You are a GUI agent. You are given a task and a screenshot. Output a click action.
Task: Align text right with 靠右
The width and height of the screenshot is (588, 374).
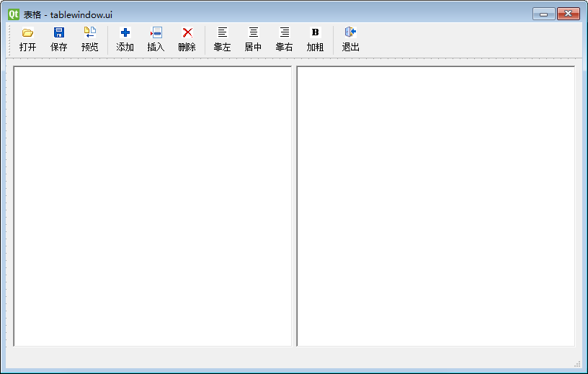tap(284, 39)
